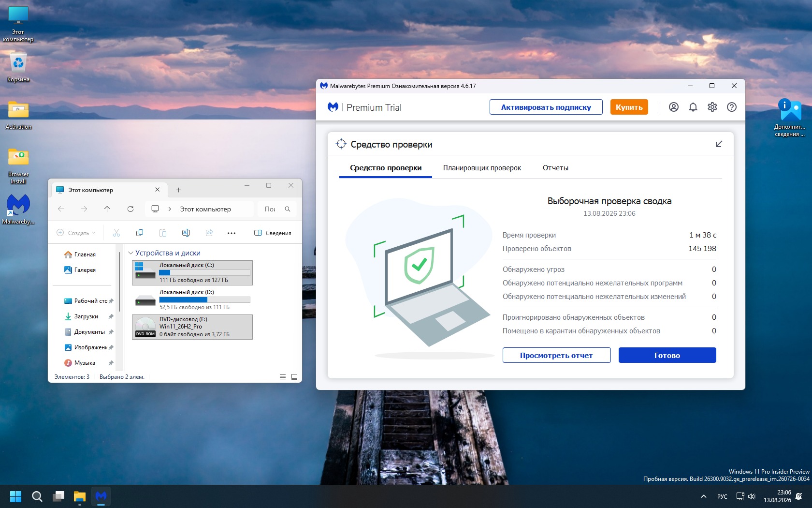Click the orange Купить button
The height and width of the screenshot is (508, 812).
[x=629, y=107]
